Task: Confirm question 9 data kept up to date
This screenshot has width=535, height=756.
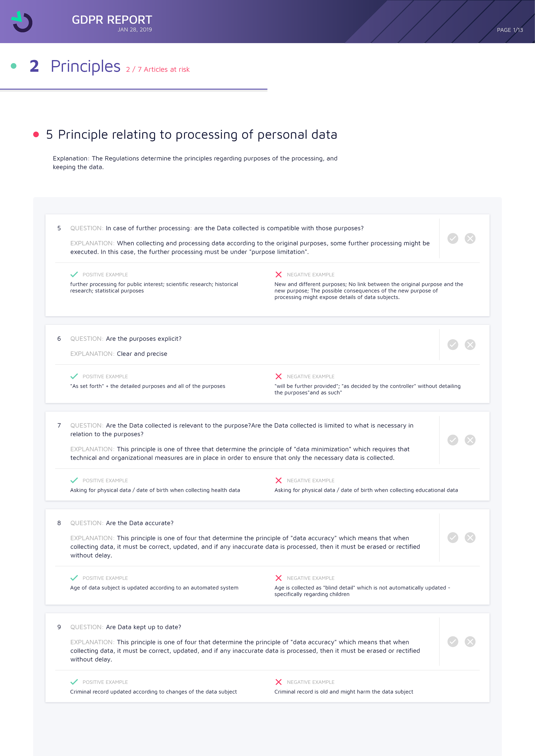Action: coord(453,642)
